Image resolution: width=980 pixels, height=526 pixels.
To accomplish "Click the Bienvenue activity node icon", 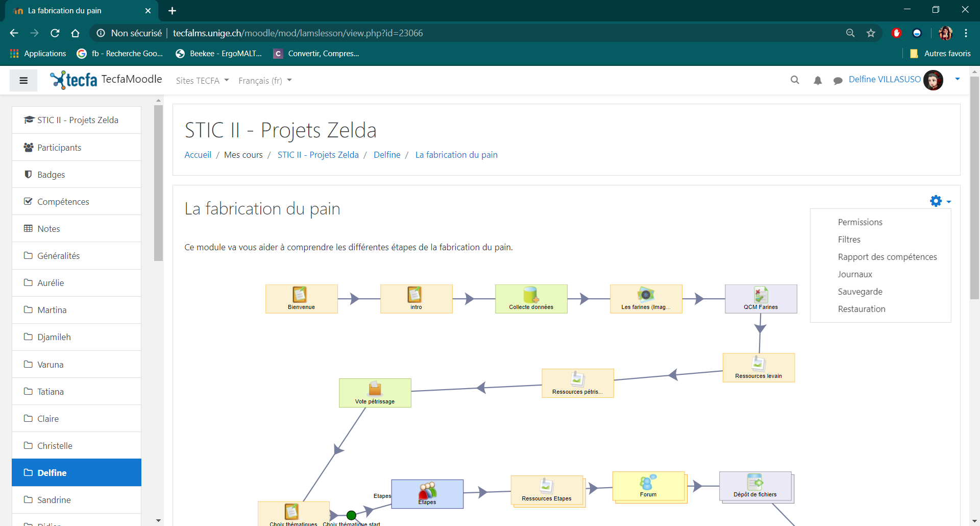I will coord(300,294).
